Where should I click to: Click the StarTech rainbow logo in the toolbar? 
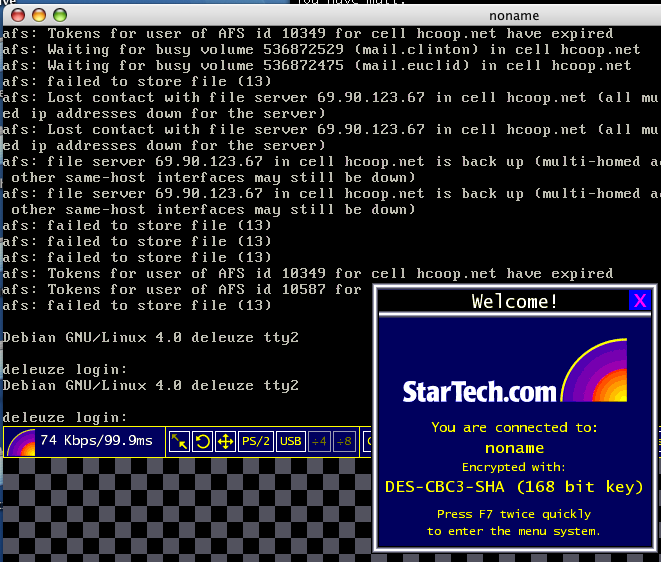coord(21,442)
